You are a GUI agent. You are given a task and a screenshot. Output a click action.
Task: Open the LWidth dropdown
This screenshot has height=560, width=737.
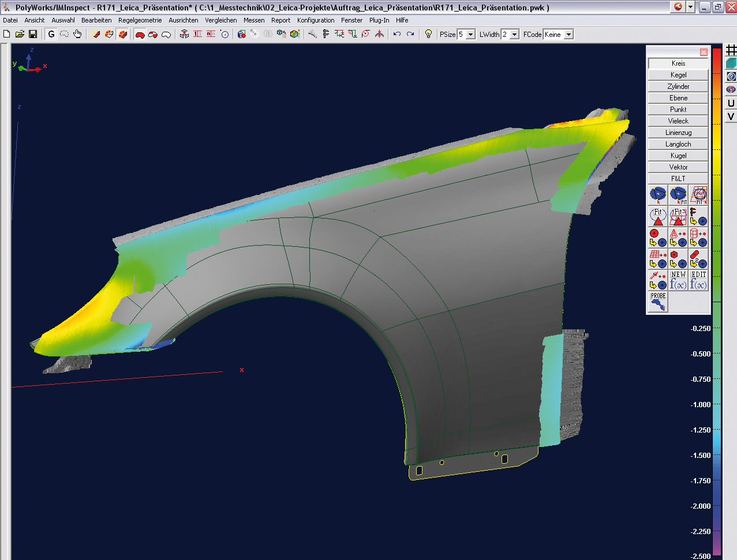click(514, 35)
